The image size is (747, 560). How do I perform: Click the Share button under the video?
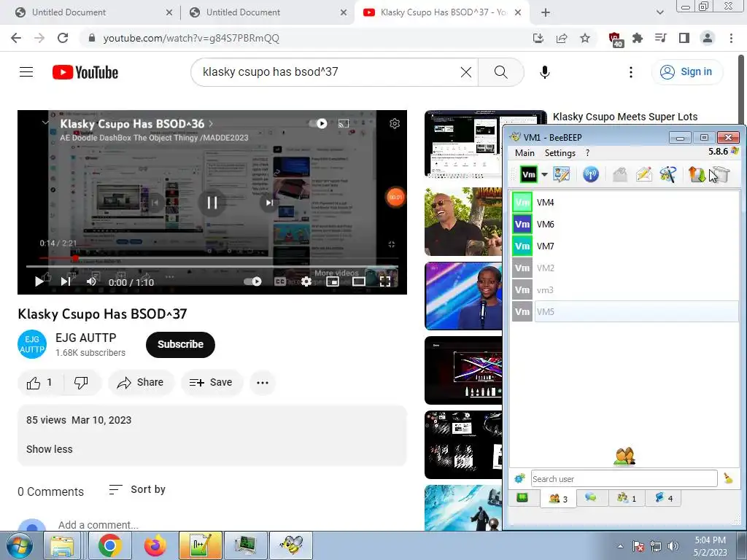tap(141, 382)
